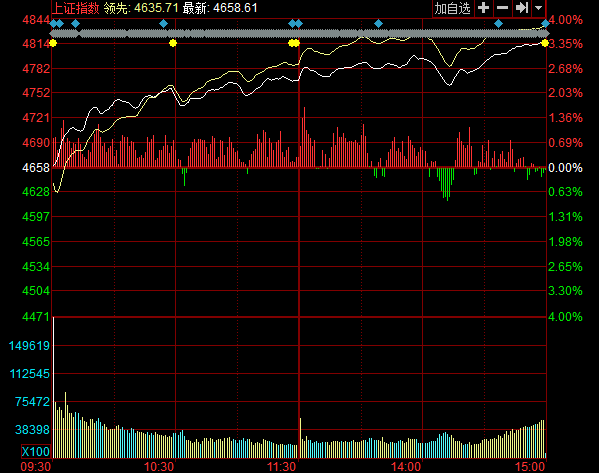Click the 领先 4635.71 value label

(141, 8)
